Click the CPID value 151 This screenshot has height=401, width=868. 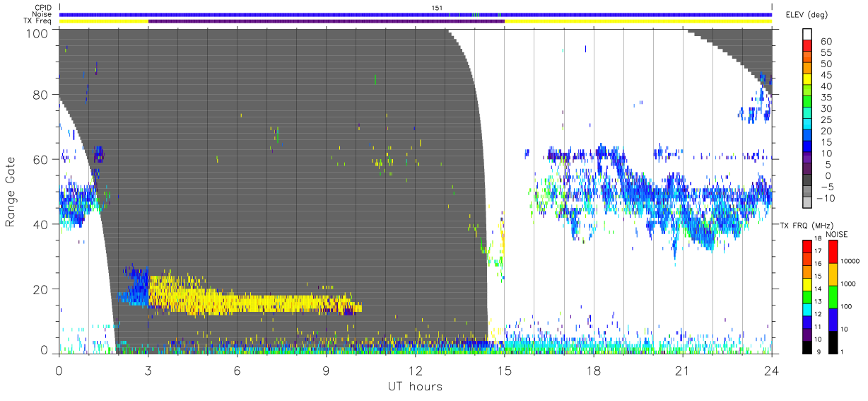coord(437,8)
